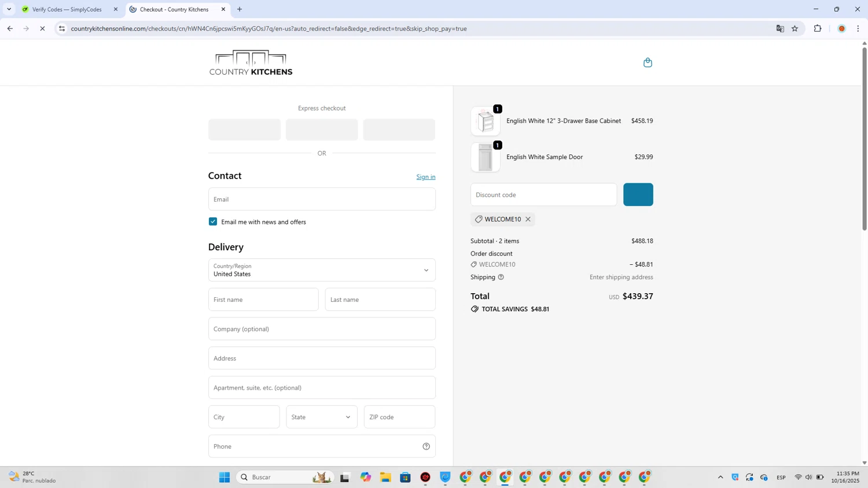The height and width of the screenshot is (488, 868).
Task: Uncheck Email me with news and offers
Action: pyautogui.click(x=213, y=221)
